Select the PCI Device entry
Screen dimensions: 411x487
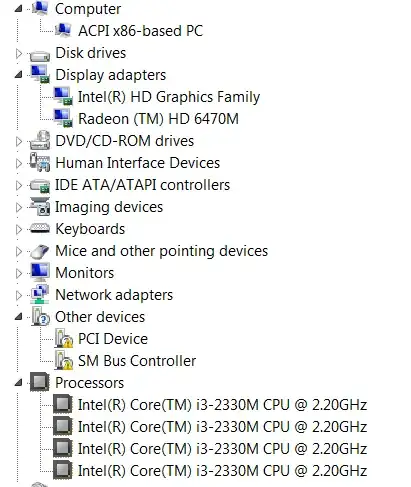(113, 339)
